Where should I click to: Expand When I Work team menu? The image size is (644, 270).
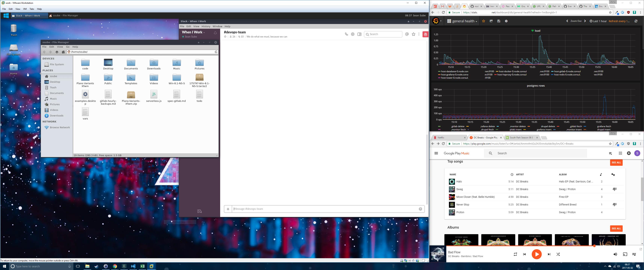pos(193,32)
